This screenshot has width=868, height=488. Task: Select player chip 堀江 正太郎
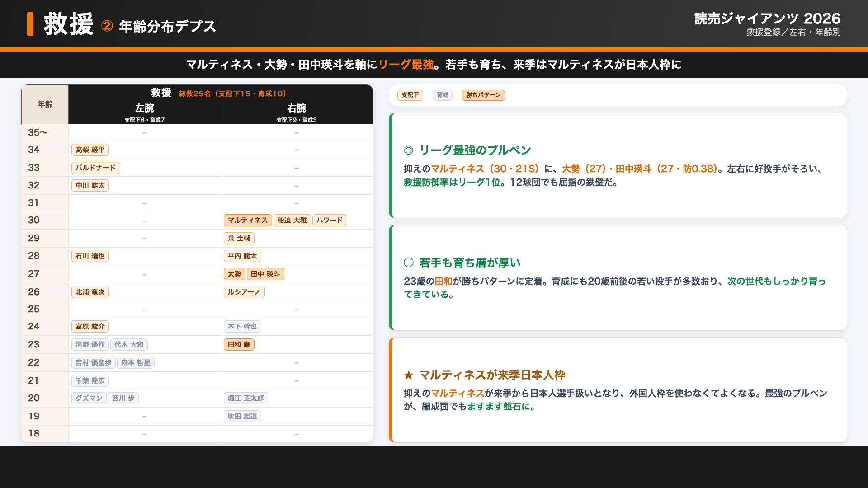tap(246, 398)
